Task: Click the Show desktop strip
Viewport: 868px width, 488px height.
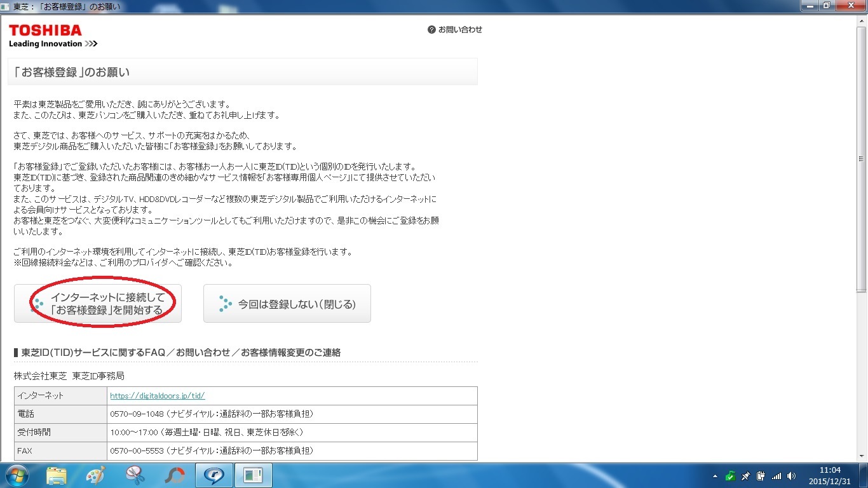Action: [x=864, y=475]
